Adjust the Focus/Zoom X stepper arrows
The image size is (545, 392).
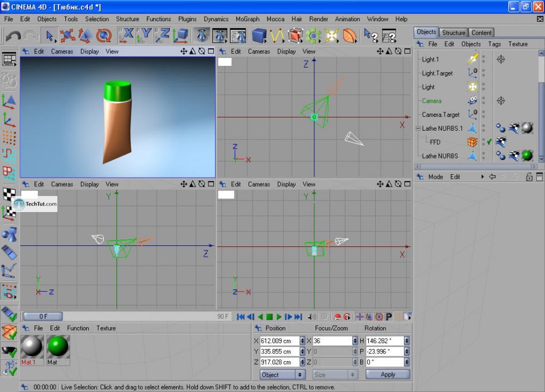355,340
